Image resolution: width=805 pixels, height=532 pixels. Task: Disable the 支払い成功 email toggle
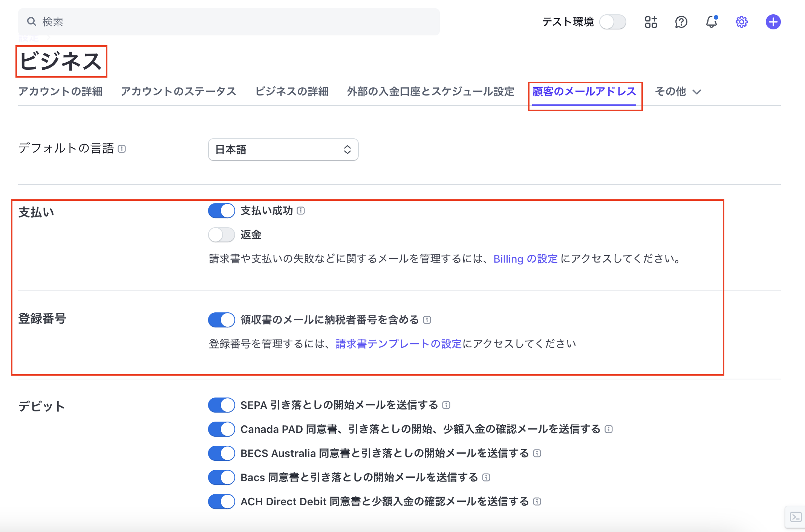pyautogui.click(x=222, y=211)
